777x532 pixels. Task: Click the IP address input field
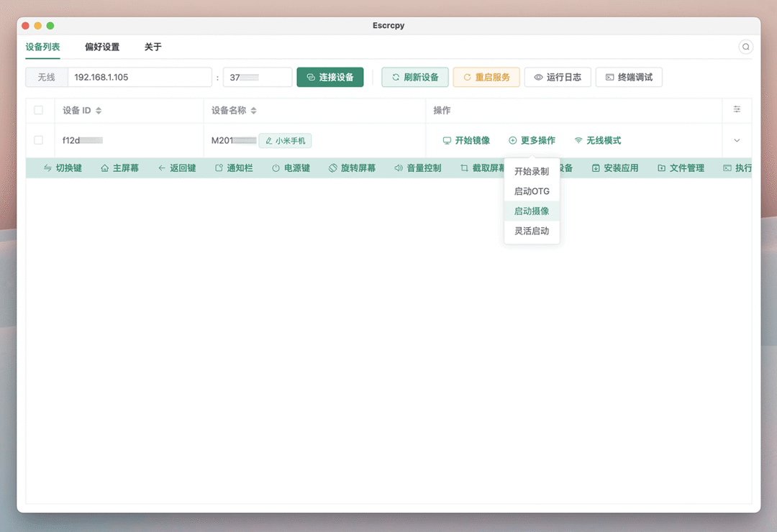coord(140,77)
